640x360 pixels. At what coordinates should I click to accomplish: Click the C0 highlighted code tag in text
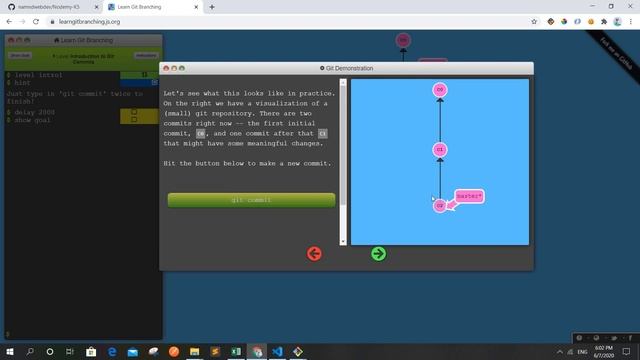(200, 133)
